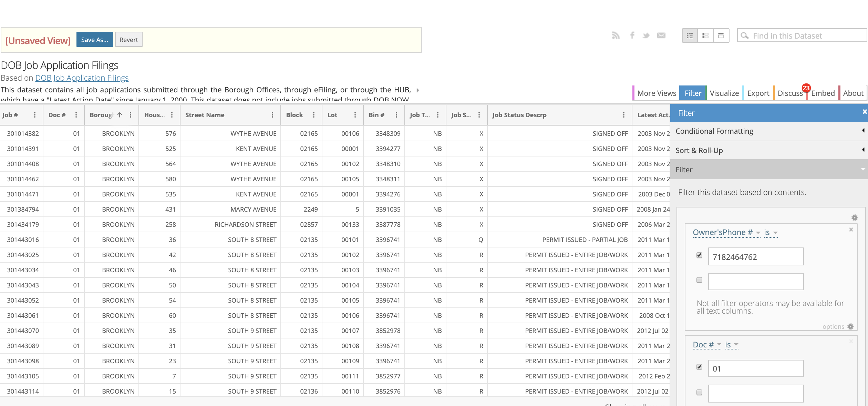Click the Save As... button
Image resolution: width=868 pixels, height=406 pixels.
[x=95, y=40]
